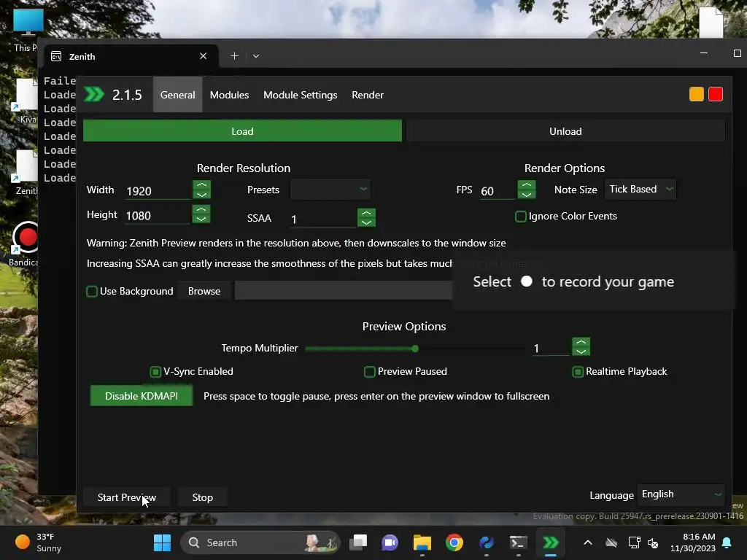Open the notifications bell icon
Screen dimensions: 747x560
[727, 542]
